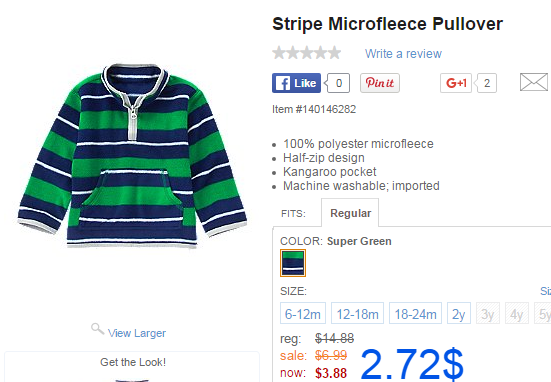The width and height of the screenshot is (551, 382).
Task: Click the five-star rating icons
Action: point(306,53)
